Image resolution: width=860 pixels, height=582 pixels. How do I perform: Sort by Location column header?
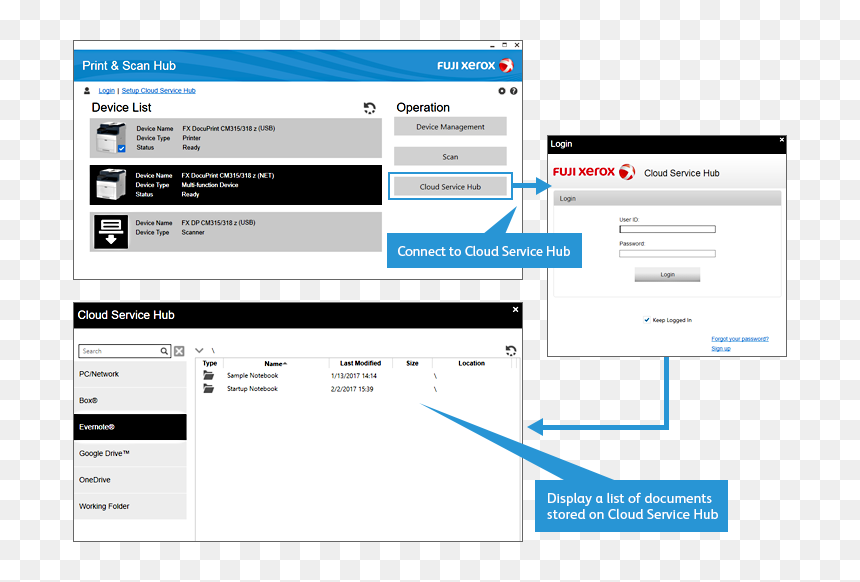point(472,363)
